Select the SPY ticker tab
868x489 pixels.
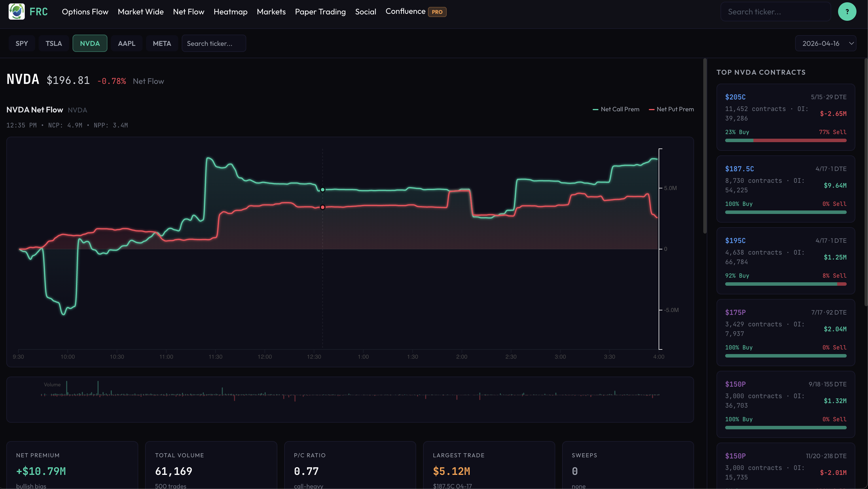coord(22,43)
